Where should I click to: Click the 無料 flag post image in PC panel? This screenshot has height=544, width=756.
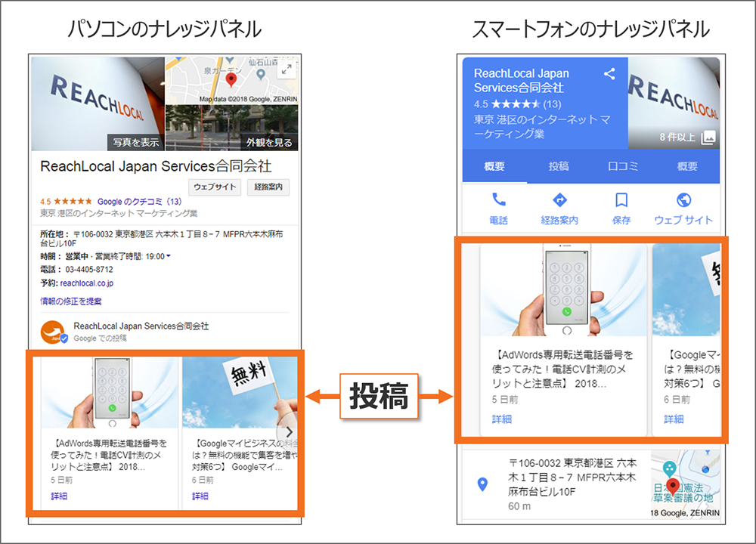click(x=240, y=392)
